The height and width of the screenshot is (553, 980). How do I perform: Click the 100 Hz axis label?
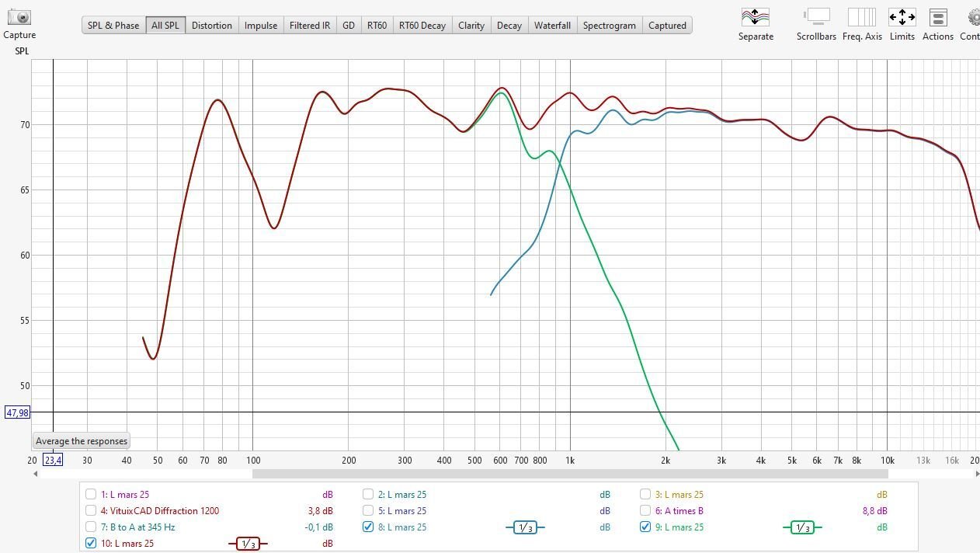point(252,460)
